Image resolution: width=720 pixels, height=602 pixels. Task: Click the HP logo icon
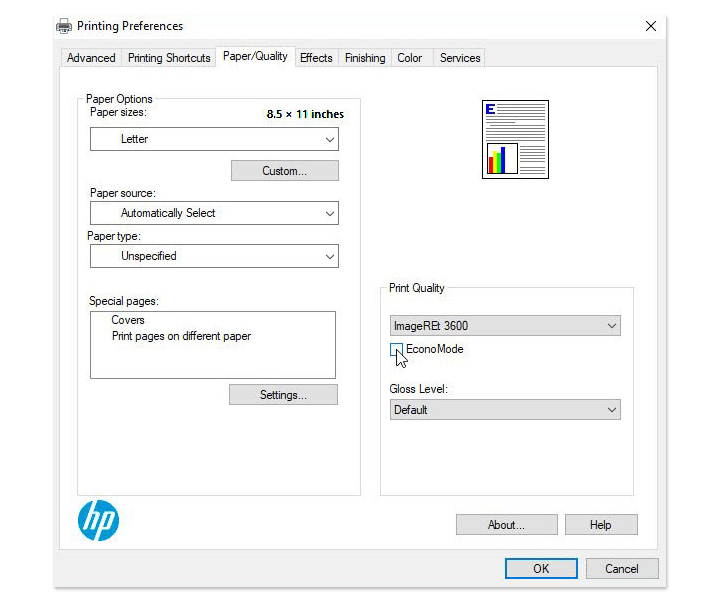point(98,520)
